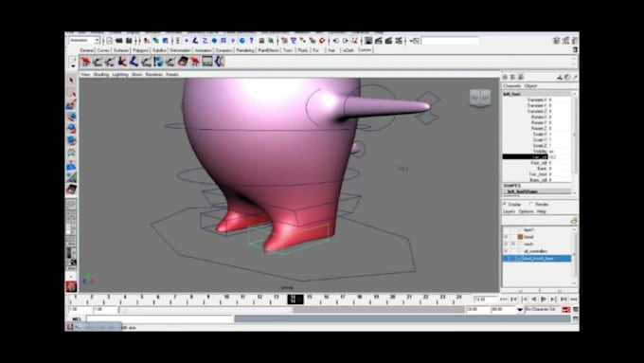Toggle snap to grids
Image resolution: width=644 pixels, height=363 pixels.
[x=284, y=41]
